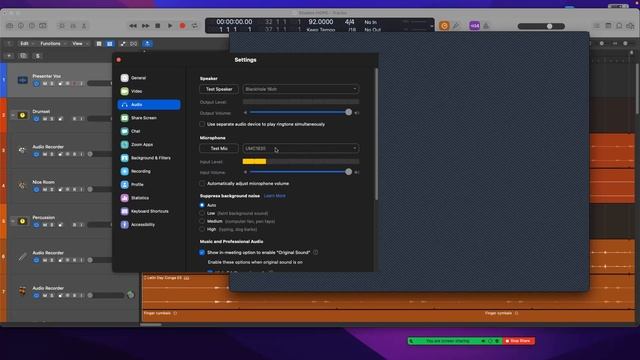The image size is (640, 360).
Task: Rewind the Logic project transport
Action: 133,26
